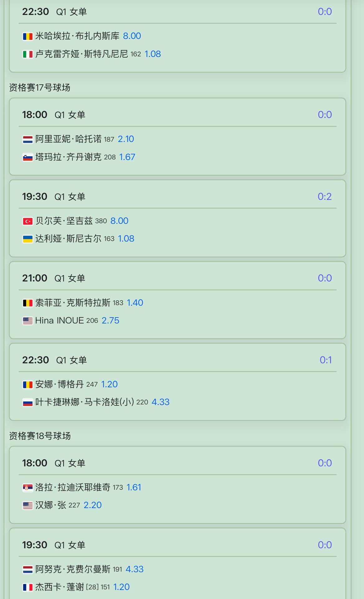Tap the Ukrainian flag beside 达利娅·斯尼古尔
Screen dimensions: 364x599
[x=28, y=239]
